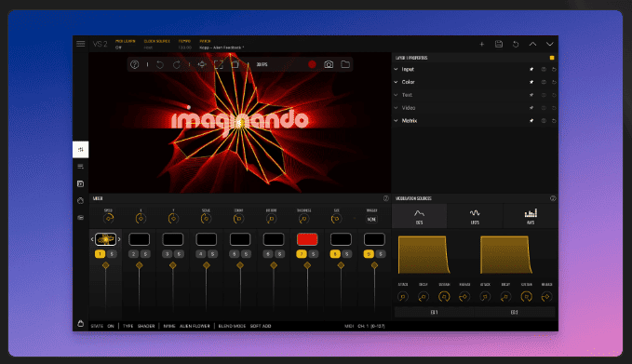Select the EG 2 envelope tab

pyautogui.click(x=515, y=312)
